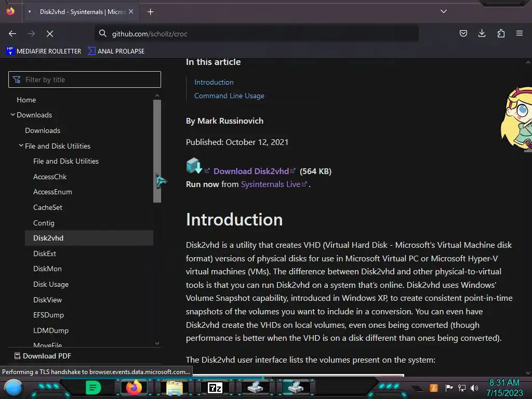Click the Disk2vhd download package icon

194,166
